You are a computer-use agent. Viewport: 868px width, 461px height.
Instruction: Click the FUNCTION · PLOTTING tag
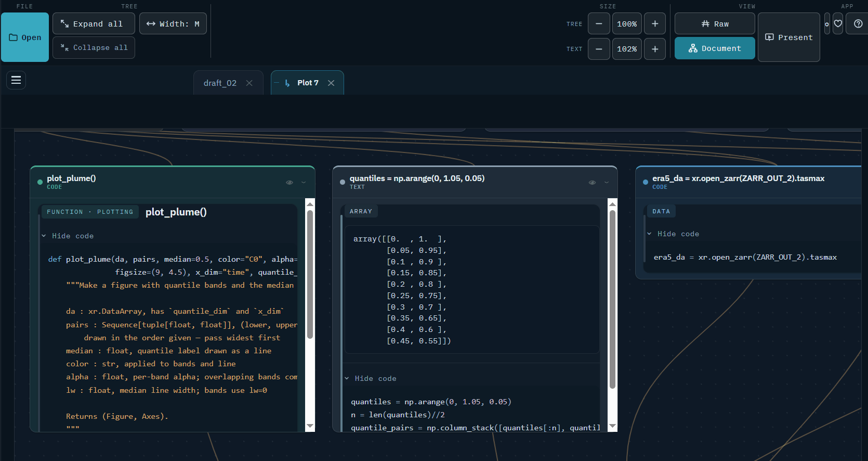coord(90,212)
